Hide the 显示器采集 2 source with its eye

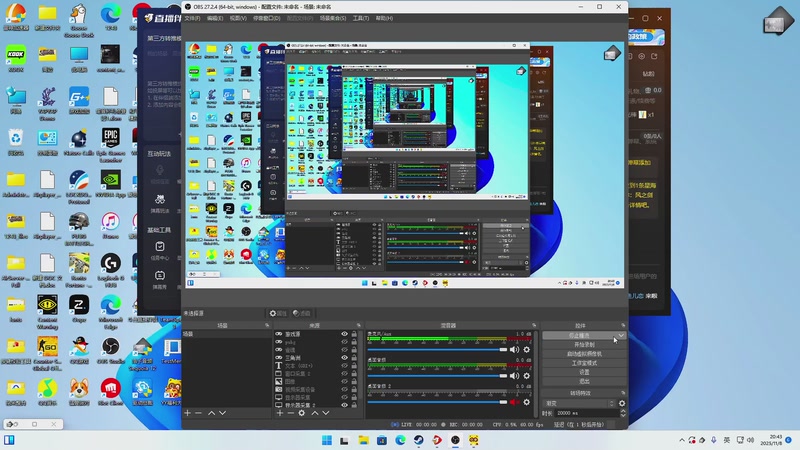[x=344, y=405]
